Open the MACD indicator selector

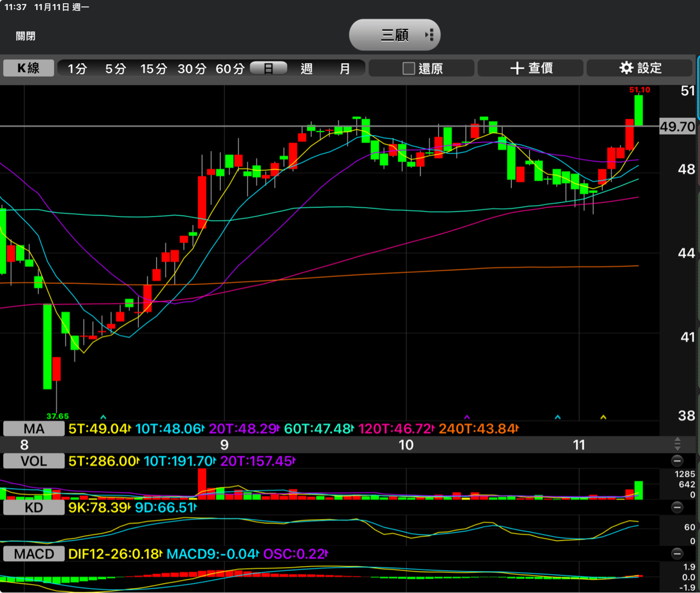[x=34, y=554]
